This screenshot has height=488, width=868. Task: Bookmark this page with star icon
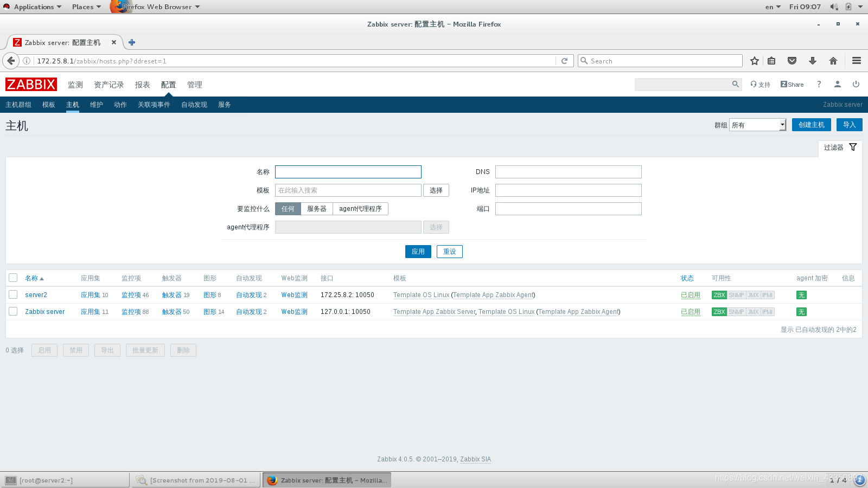754,61
